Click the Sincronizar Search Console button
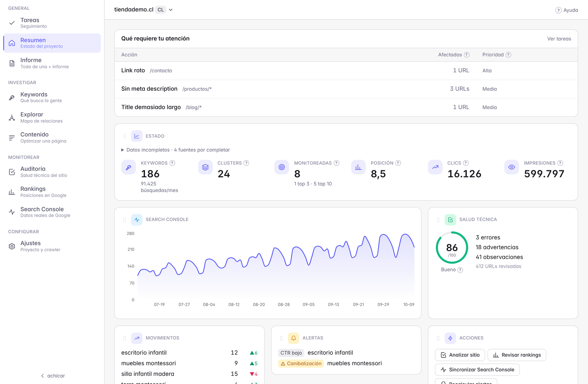The width and height of the screenshot is (588, 384). tap(477, 370)
